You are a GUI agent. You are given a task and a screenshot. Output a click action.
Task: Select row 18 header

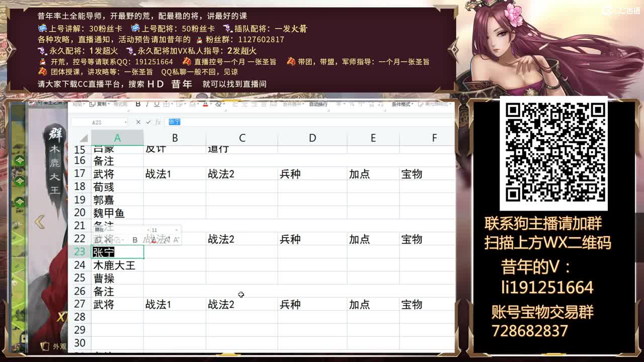click(79, 187)
